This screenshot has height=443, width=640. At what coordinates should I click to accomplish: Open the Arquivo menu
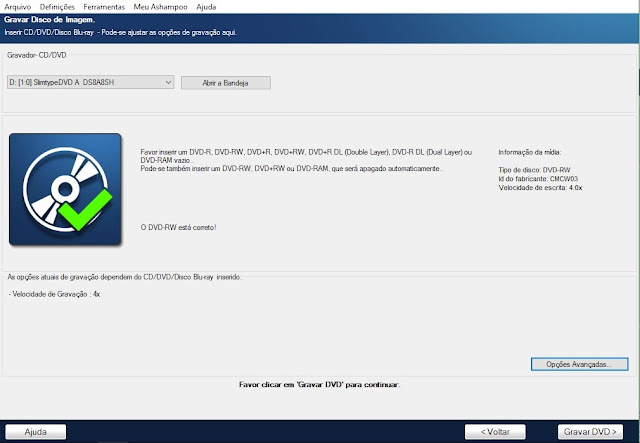(18, 7)
